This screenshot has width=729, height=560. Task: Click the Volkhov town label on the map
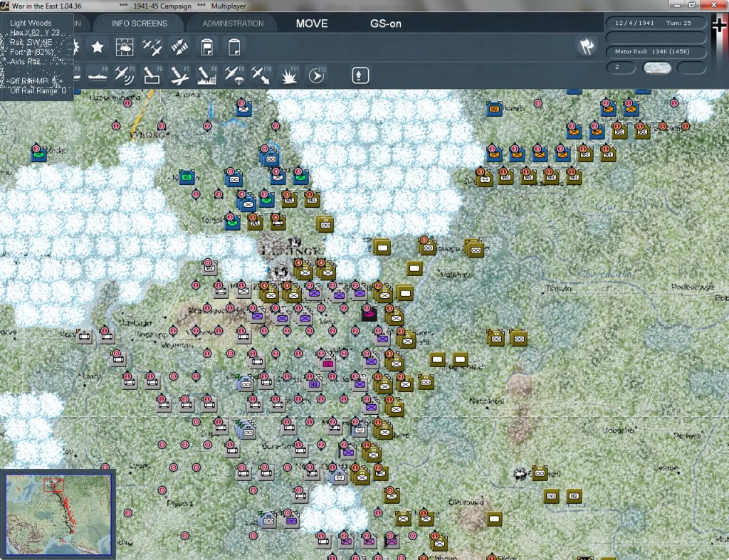click(x=453, y=274)
